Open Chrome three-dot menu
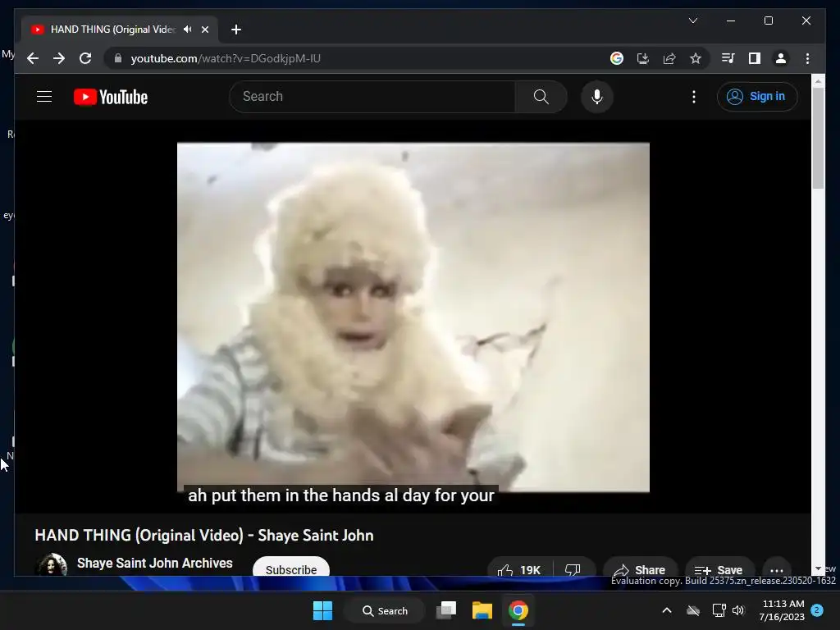 click(807, 58)
